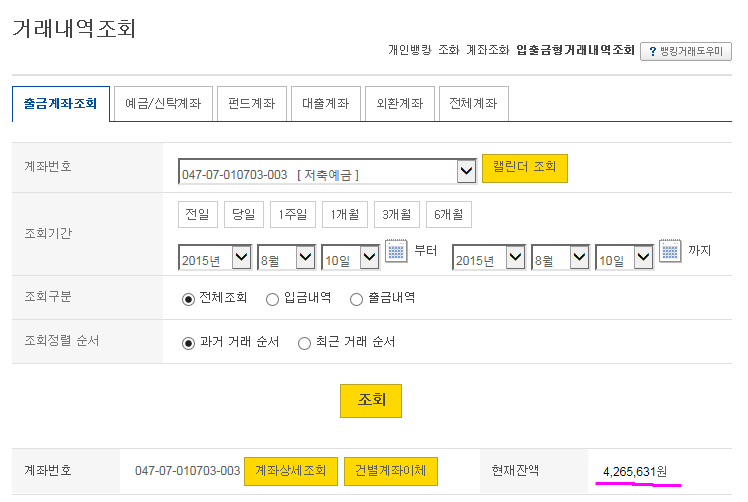Set the period to 1개월
Screen dimensions: 748x502
(x=345, y=214)
